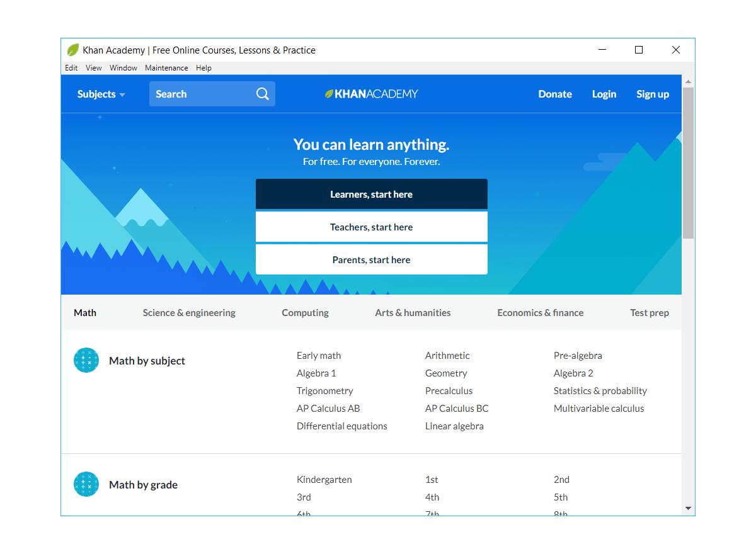Image resolution: width=756 pixels, height=554 pixels.
Task: Switch to Economics & finance tab
Action: [541, 312]
